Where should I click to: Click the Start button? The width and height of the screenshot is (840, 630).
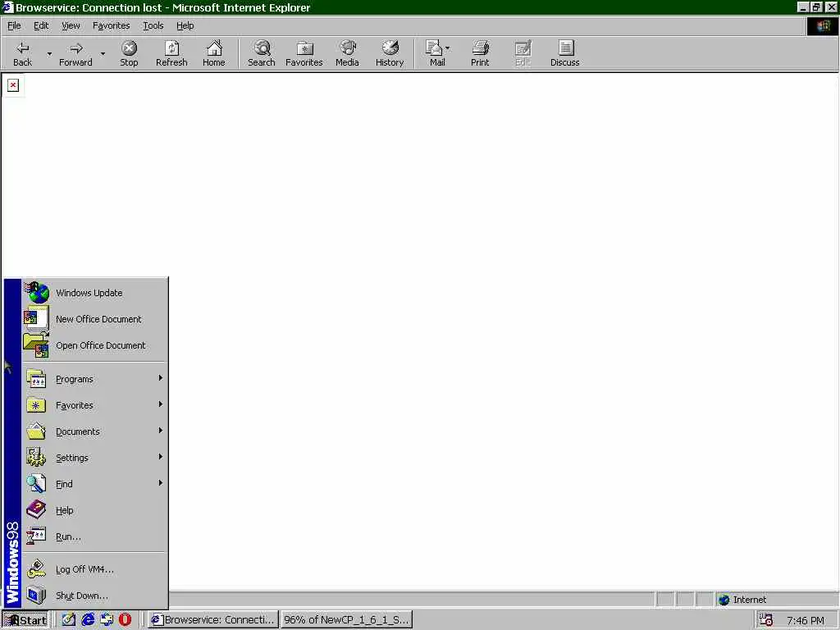click(x=25, y=620)
